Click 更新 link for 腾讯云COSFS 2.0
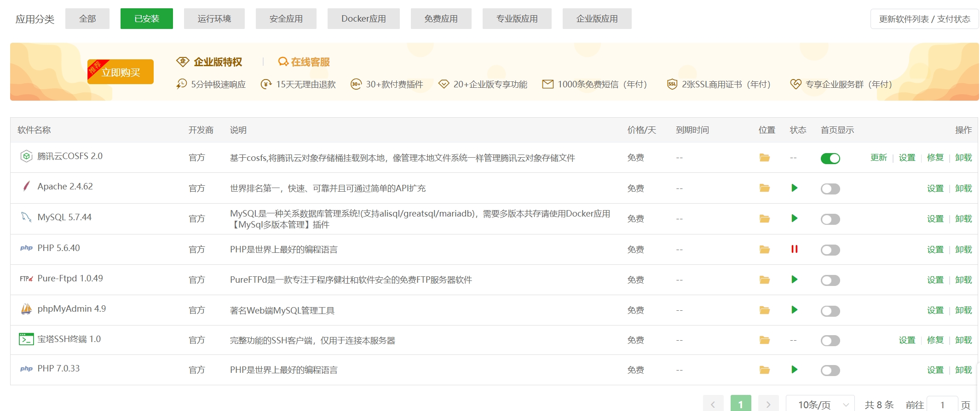Viewport: 980px width, 411px height. (878, 158)
